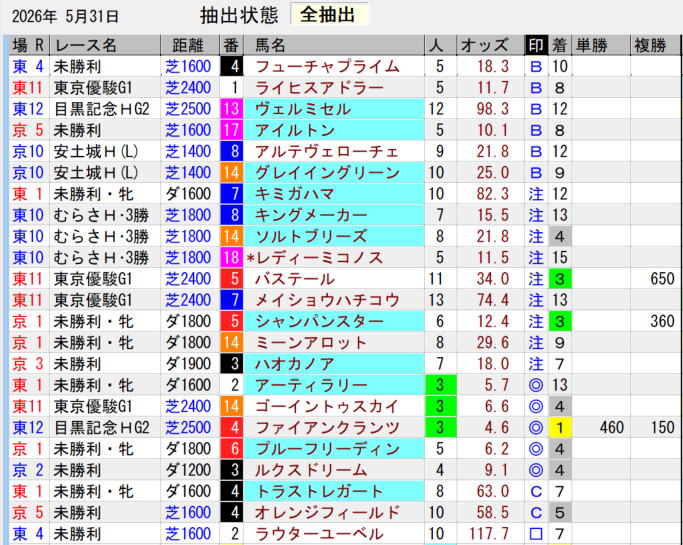Click the 複勝 column header

[x=655, y=45]
